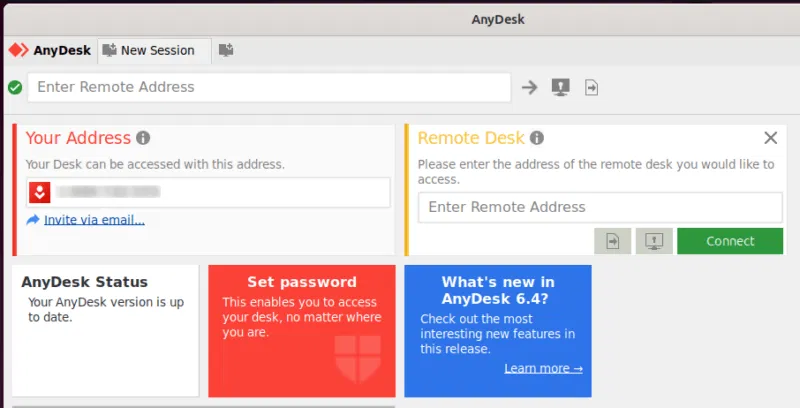Click the top toolbar remote monitor icon

pyautogui.click(x=560, y=87)
